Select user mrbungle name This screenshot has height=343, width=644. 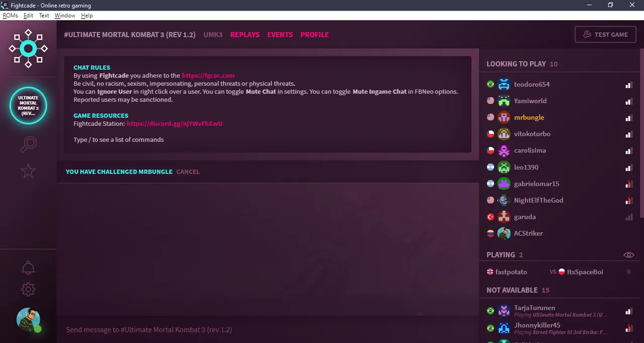(x=529, y=118)
